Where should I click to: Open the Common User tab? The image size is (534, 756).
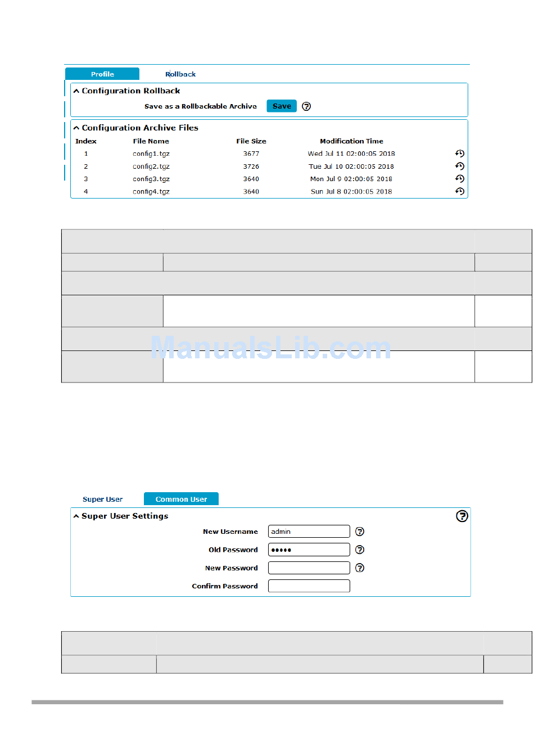coord(181,499)
